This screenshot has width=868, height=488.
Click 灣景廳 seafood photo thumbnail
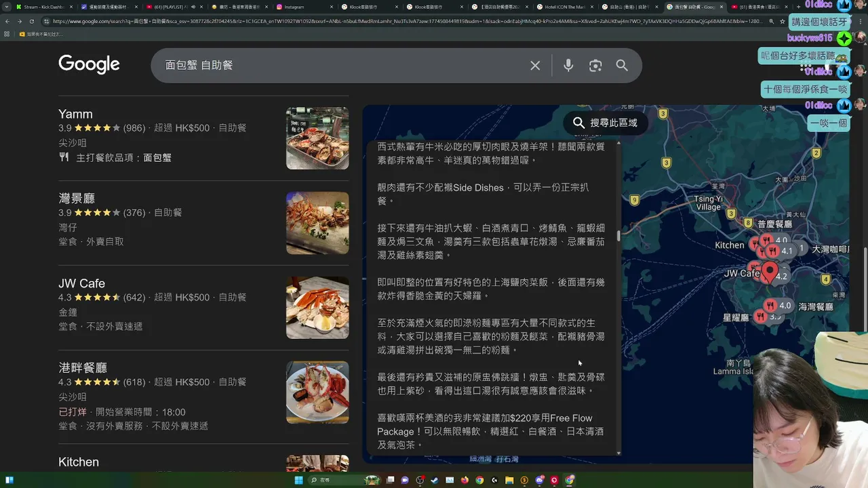point(317,223)
